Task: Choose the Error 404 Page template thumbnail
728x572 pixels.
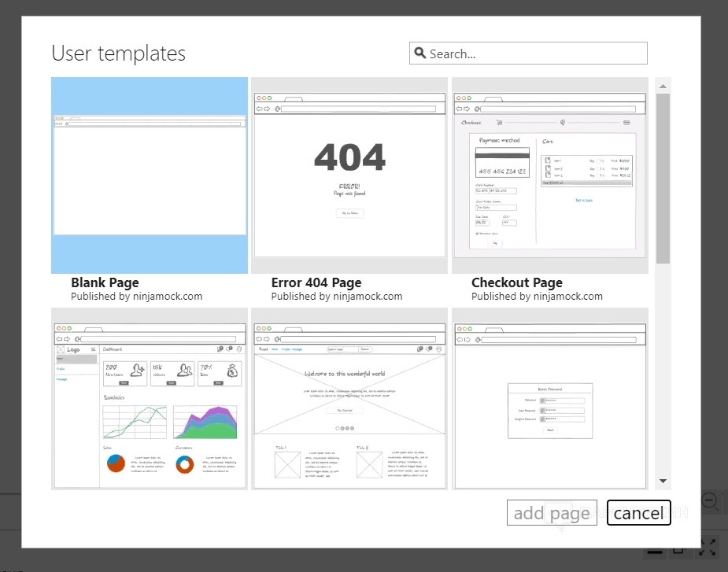Action: click(349, 175)
